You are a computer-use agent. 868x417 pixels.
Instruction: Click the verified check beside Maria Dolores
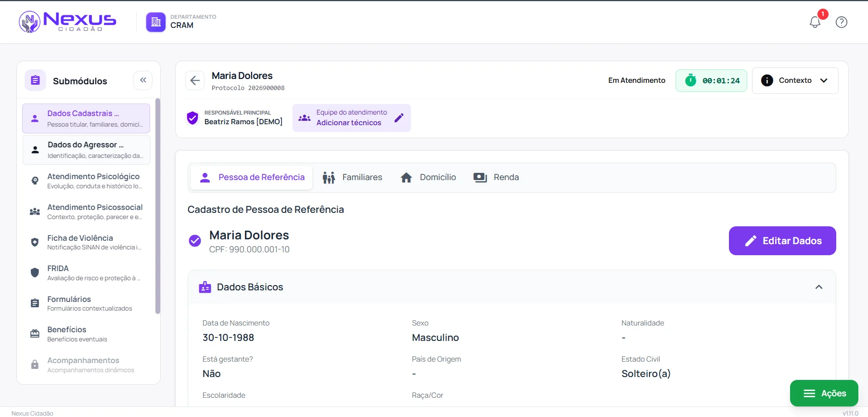(x=195, y=241)
